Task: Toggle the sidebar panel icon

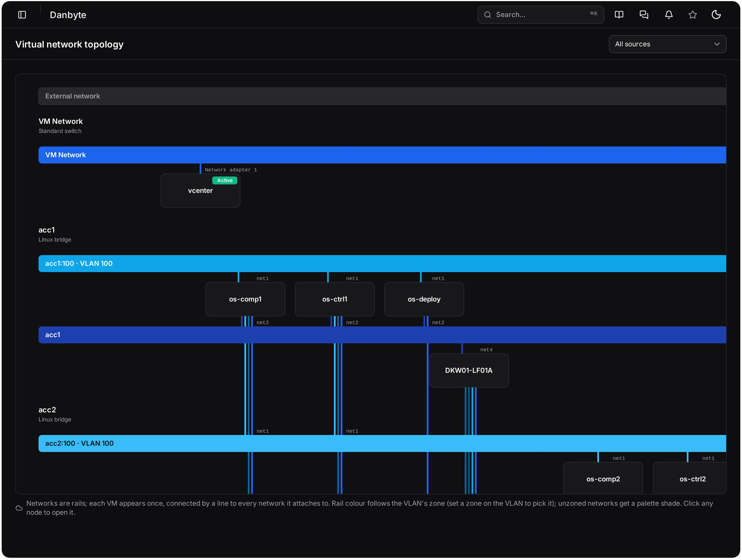Action: [x=22, y=15]
